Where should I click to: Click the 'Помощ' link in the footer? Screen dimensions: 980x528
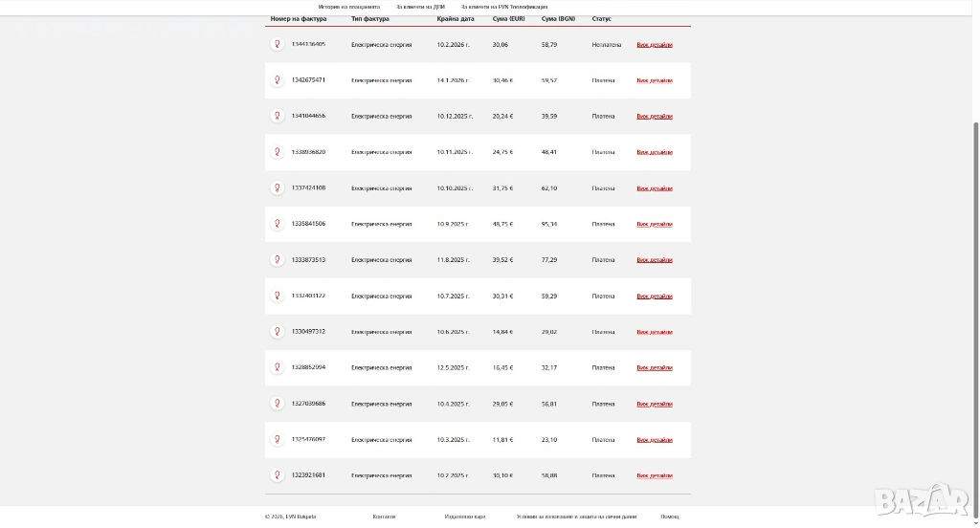pos(670,517)
